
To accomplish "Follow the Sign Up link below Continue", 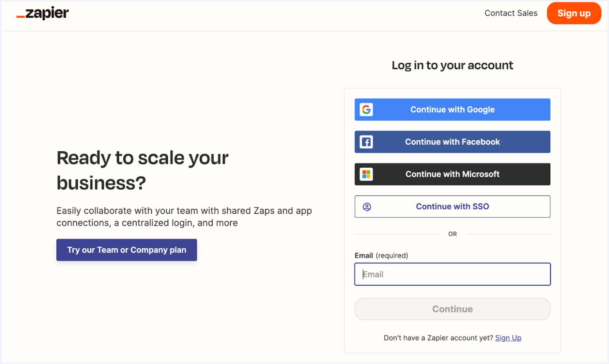I will click(x=508, y=337).
